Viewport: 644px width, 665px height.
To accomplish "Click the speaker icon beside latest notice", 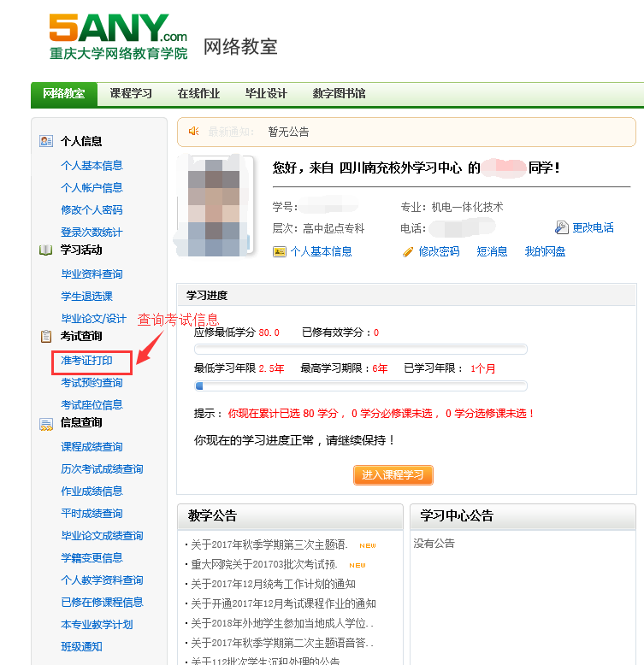I will [193, 132].
